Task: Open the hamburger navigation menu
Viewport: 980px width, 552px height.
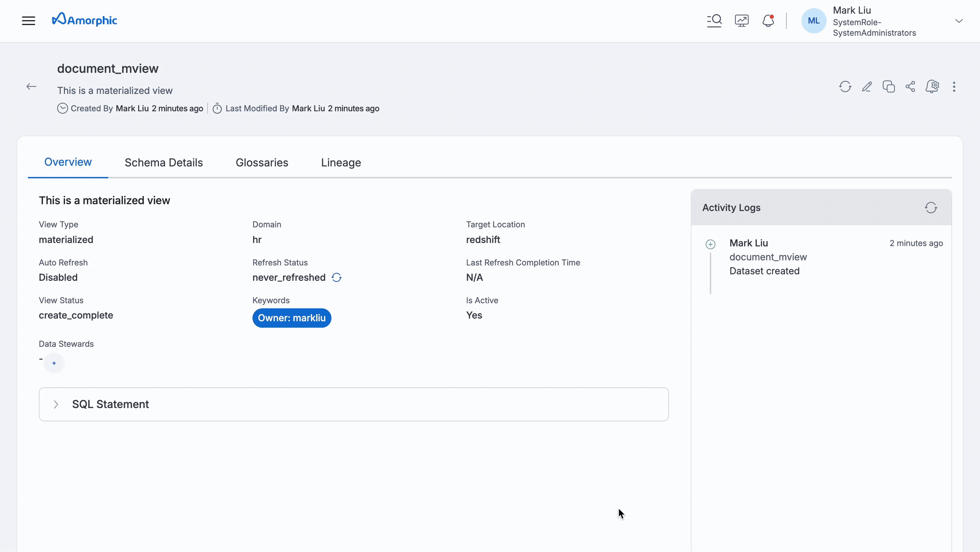Action: pyautogui.click(x=28, y=20)
